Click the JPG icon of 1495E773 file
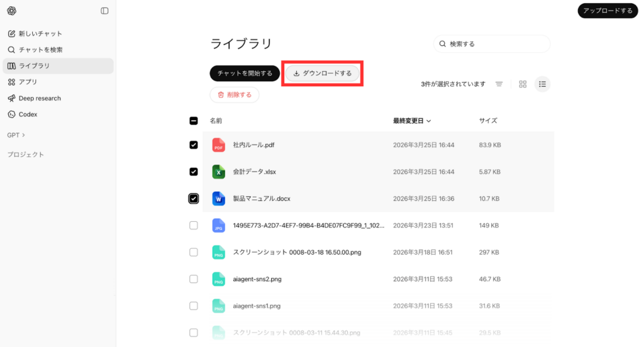 (218, 226)
